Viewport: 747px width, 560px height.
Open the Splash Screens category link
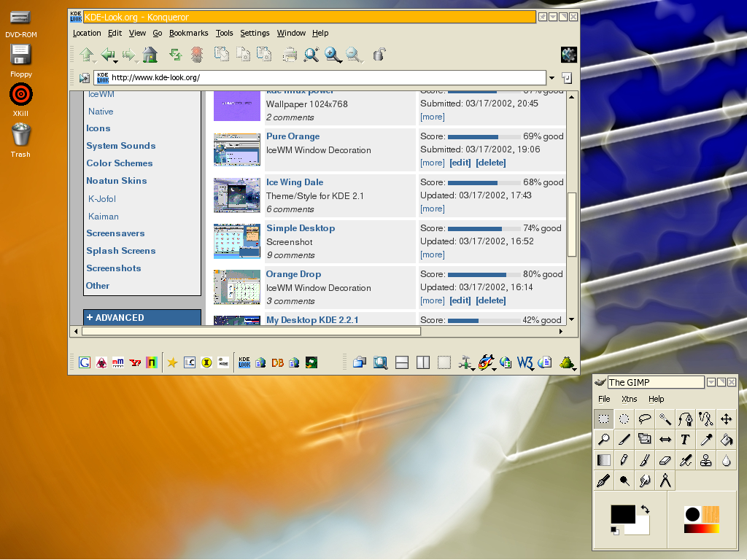[x=121, y=251]
